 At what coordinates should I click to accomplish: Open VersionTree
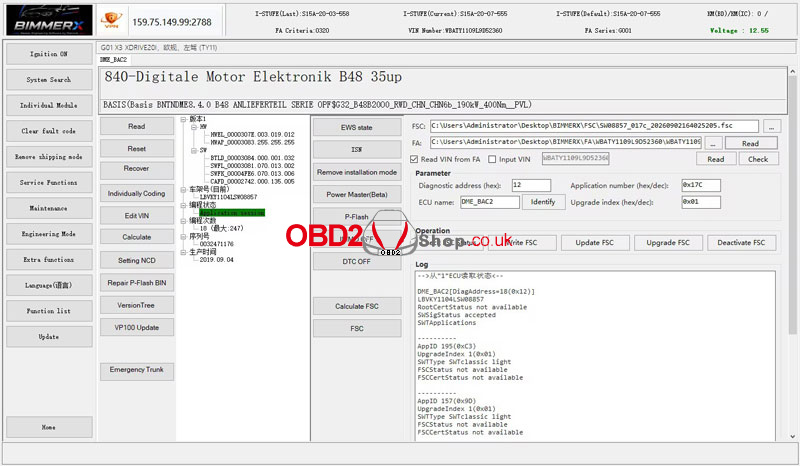[x=137, y=305]
